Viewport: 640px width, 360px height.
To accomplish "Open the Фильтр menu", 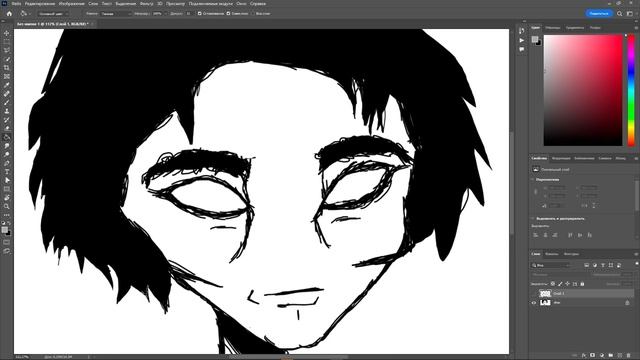I will [x=146, y=4].
